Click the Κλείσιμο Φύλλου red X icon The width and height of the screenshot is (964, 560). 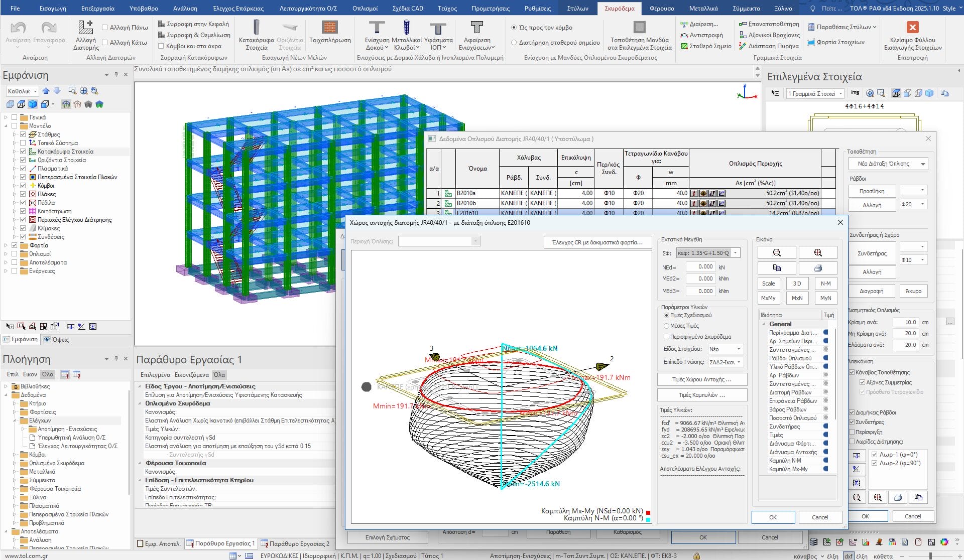[912, 27]
